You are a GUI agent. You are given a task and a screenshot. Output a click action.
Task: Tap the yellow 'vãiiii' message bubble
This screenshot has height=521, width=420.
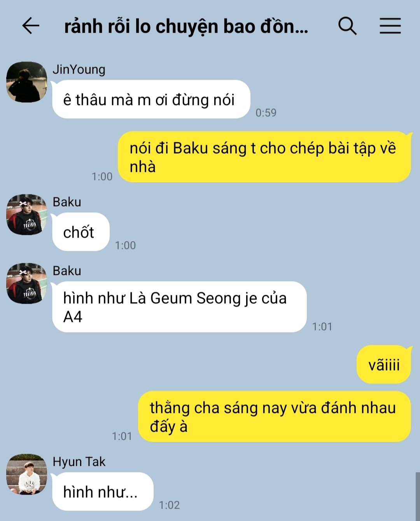coord(384,365)
